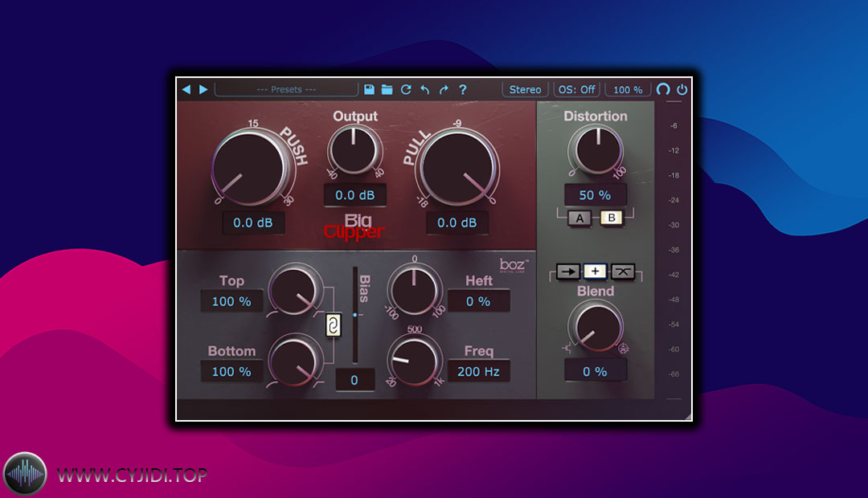Select Bias value 0 field
The height and width of the screenshot is (498, 868).
click(354, 380)
